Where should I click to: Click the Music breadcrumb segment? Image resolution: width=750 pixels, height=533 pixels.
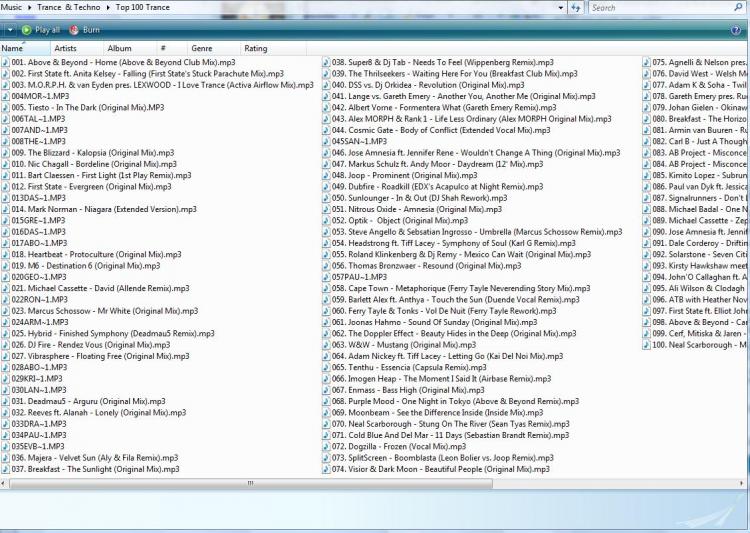(11, 7)
